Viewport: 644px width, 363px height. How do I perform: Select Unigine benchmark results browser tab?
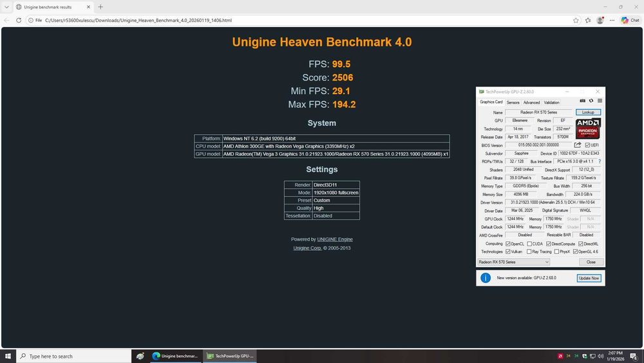pyautogui.click(x=53, y=7)
